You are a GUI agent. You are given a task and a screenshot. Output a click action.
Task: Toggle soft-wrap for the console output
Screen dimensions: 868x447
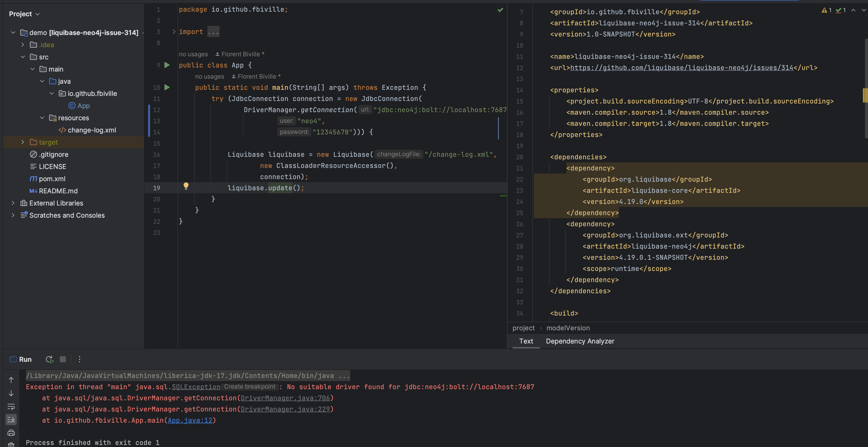pos(11,407)
